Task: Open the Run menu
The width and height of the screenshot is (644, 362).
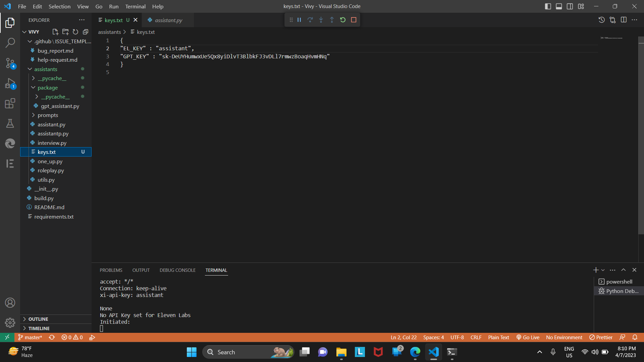Action: (x=113, y=6)
